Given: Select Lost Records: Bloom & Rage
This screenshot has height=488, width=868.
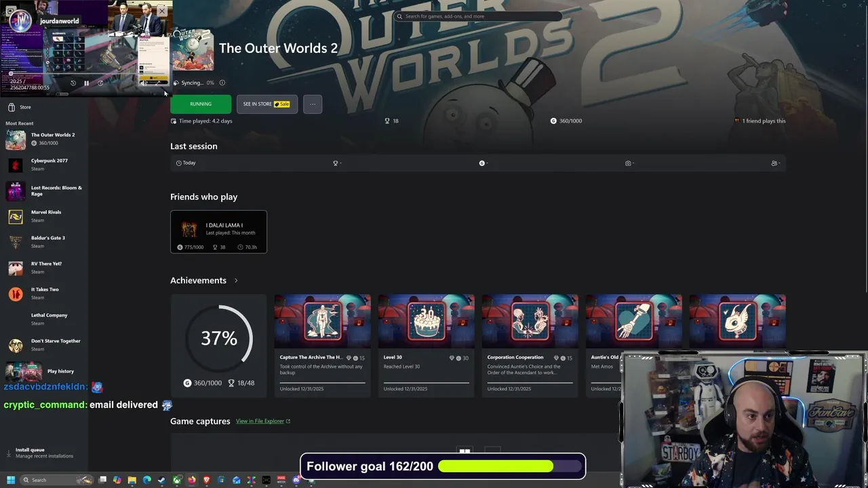Looking at the screenshot, I should click(x=43, y=190).
